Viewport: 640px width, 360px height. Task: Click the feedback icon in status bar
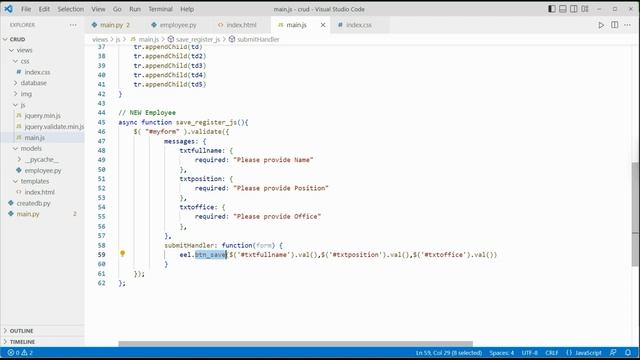[613, 353]
